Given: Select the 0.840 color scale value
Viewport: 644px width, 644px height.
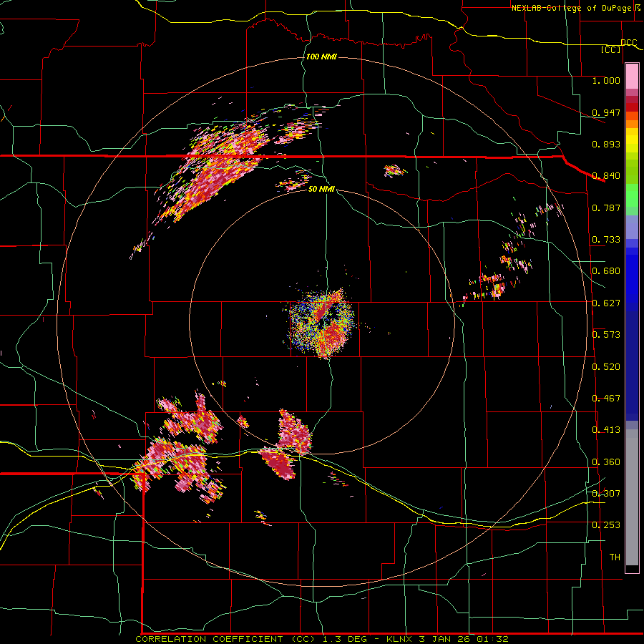Looking at the screenshot, I should [x=606, y=176].
